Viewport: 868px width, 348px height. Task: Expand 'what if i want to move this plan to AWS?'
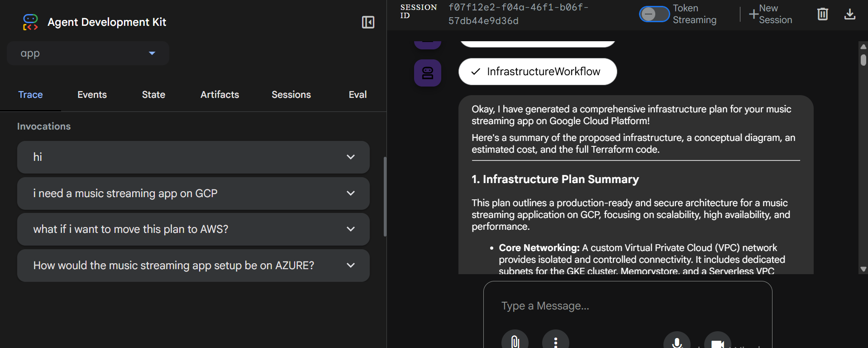pos(193,229)
